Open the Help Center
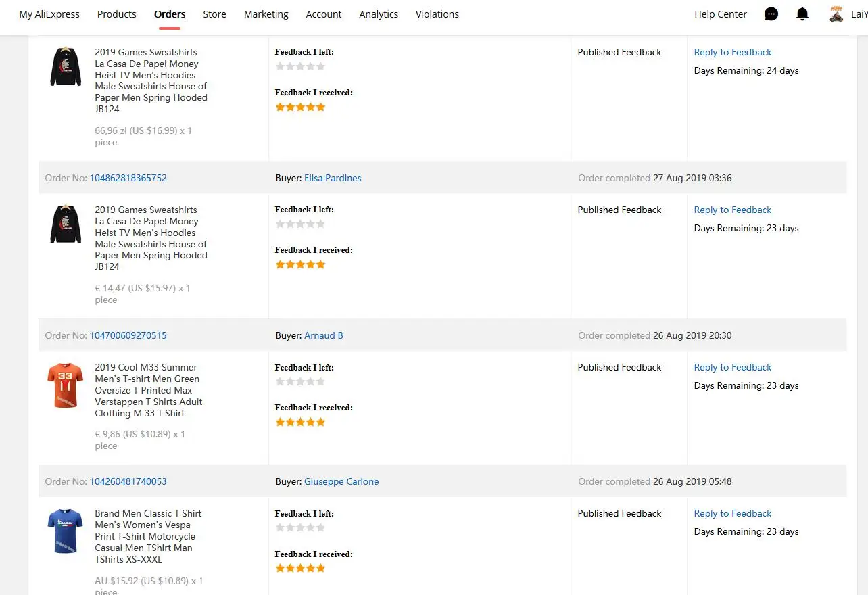The image size is (868, 595). (x=721, y=14)
